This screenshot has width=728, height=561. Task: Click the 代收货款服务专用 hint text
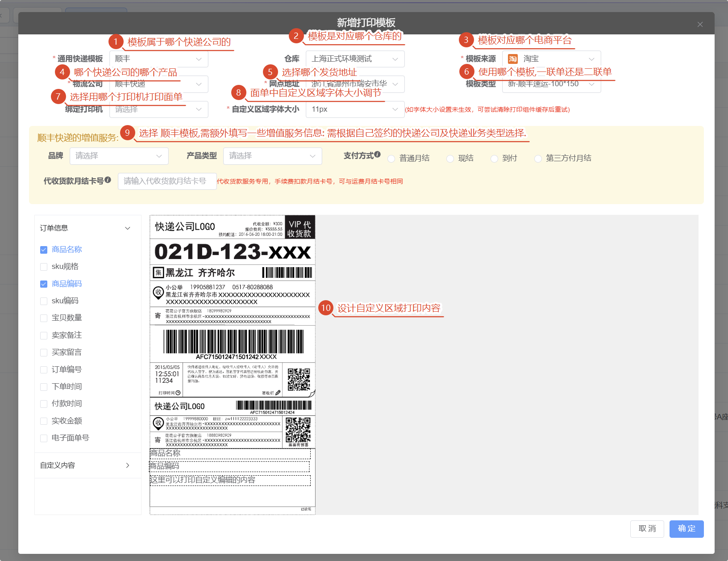310,181
